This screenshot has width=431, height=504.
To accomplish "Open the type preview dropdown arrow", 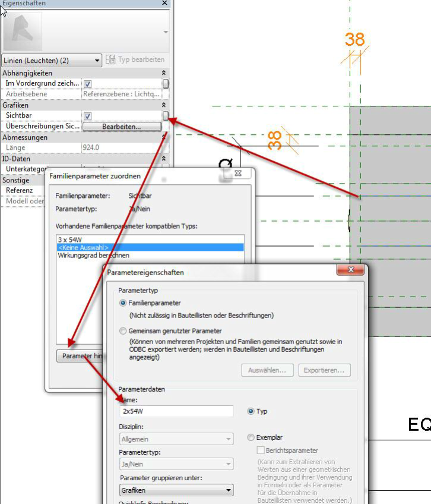I will point(166,32).
